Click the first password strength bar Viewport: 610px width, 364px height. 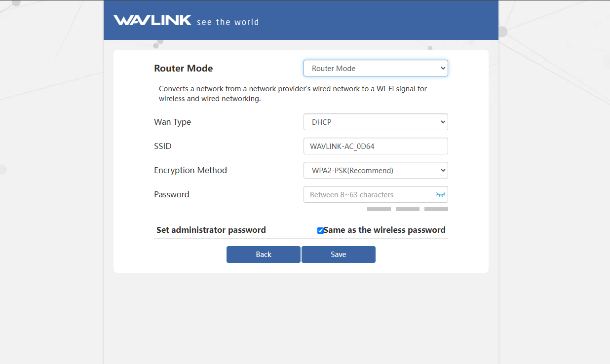point(379,209)
